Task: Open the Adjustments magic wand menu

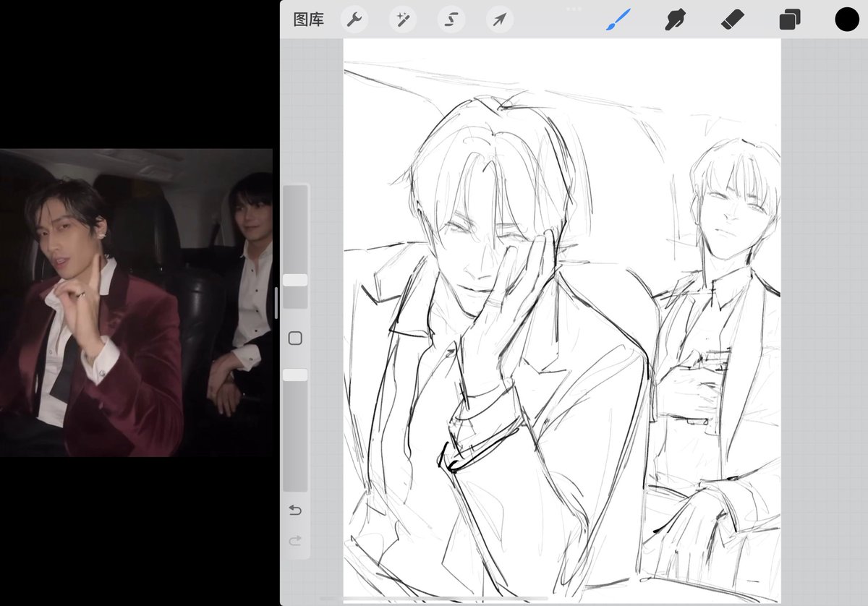Action: coord(402,20)
